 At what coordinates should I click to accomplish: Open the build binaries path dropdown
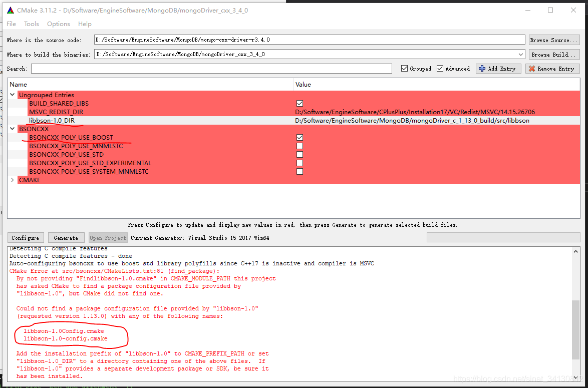pos(521,55)
